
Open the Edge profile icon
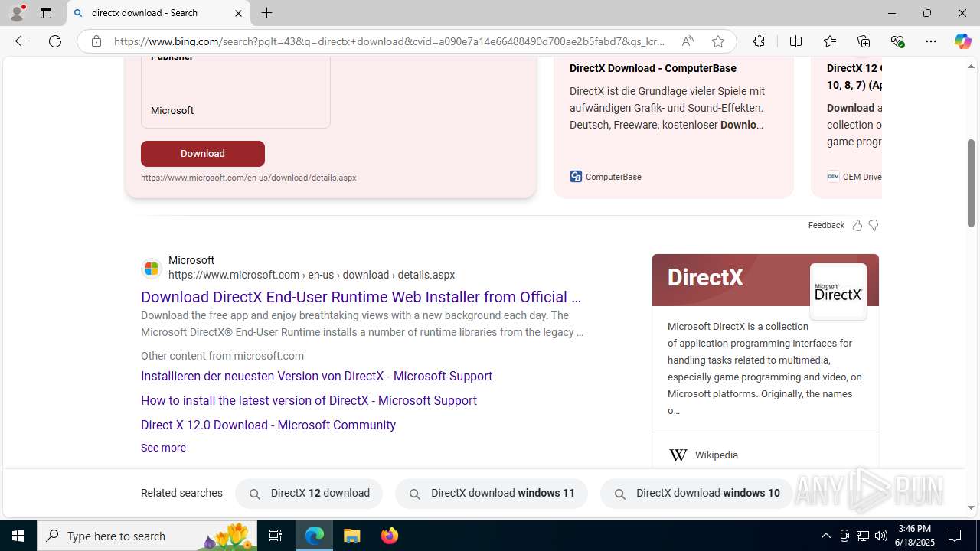coord(17,13)
